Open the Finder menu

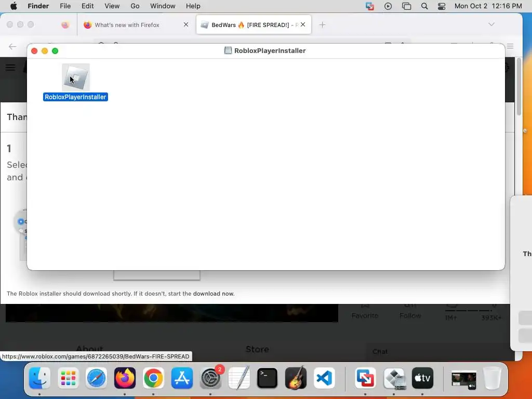(x=38, y=6)
